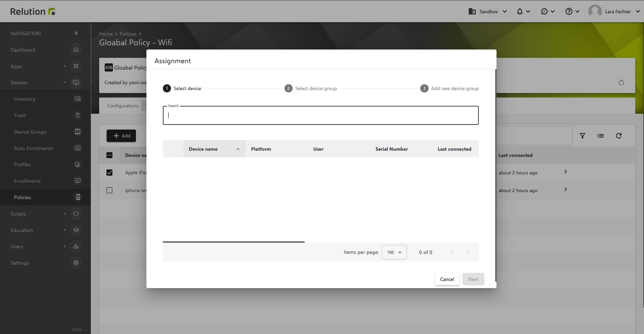Click the Device Groups icon in sidebar
The width and height of the screenshot is (644, 334).
[77, 131]
